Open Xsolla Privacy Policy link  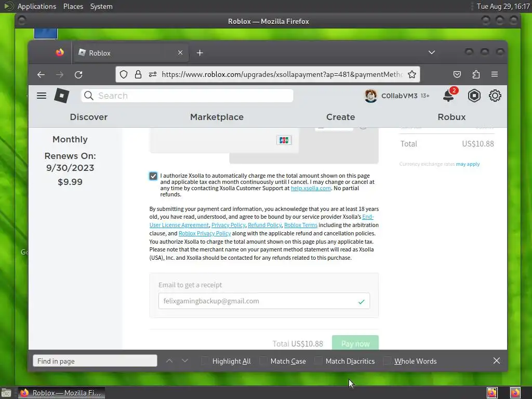[x=229, y=225]
